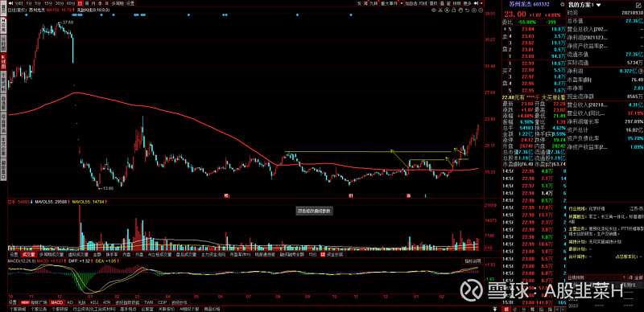Toggle the 均线 moving average button
The image size is (644, 312).
coord(423,3)
